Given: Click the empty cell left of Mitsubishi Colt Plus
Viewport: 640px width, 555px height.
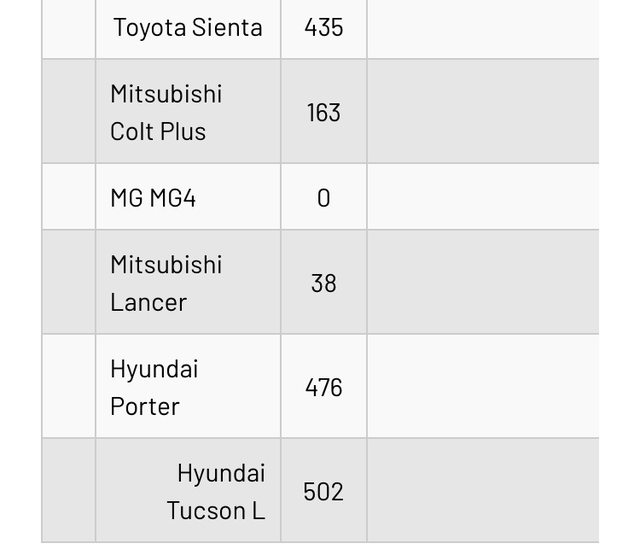Looking at the screenshot, I should 68,112.
